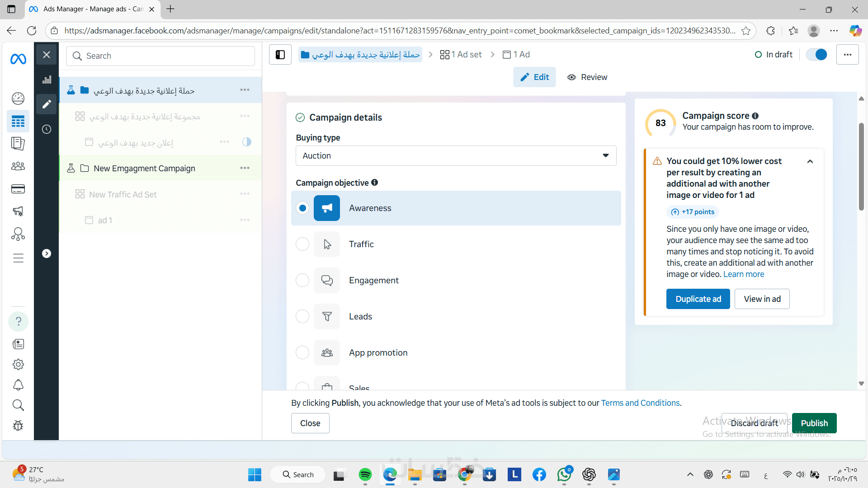Click the Meta logo icon
This screenshot has height=488, width=868.
[18, 59]
